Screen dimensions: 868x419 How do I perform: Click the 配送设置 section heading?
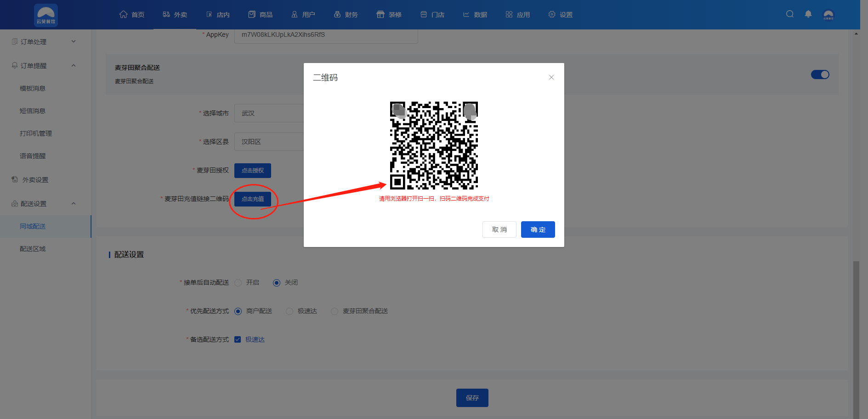(129, 254)
